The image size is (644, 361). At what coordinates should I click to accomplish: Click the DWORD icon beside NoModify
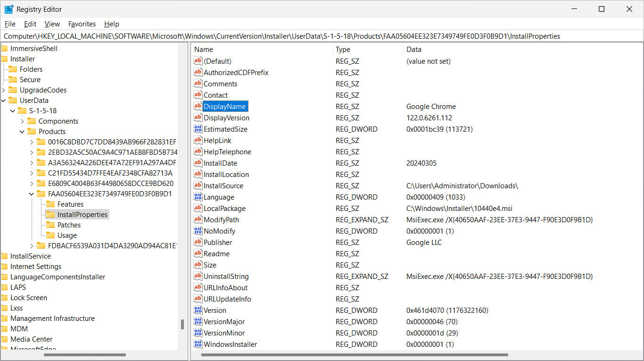click(x=198, y=231)
